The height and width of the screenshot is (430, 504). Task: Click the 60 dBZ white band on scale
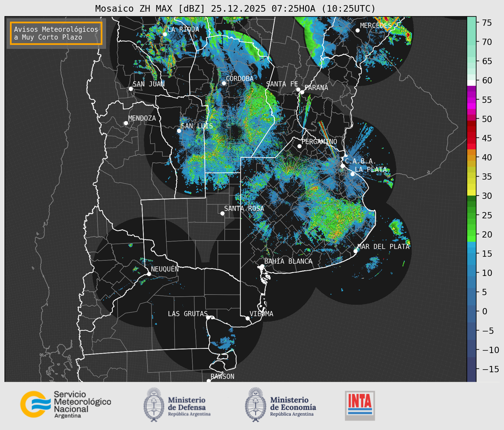point(471,83)
